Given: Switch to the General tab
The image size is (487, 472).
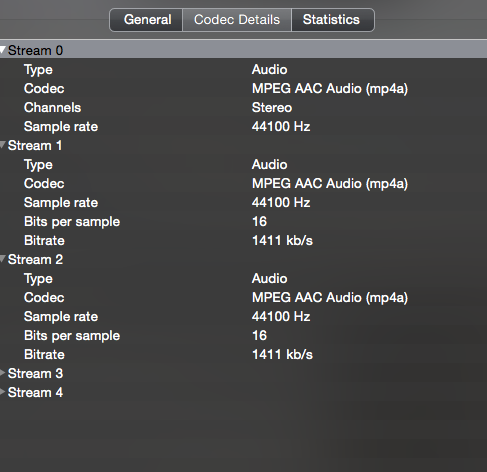Looking at the screenshot, I should 146,20.
